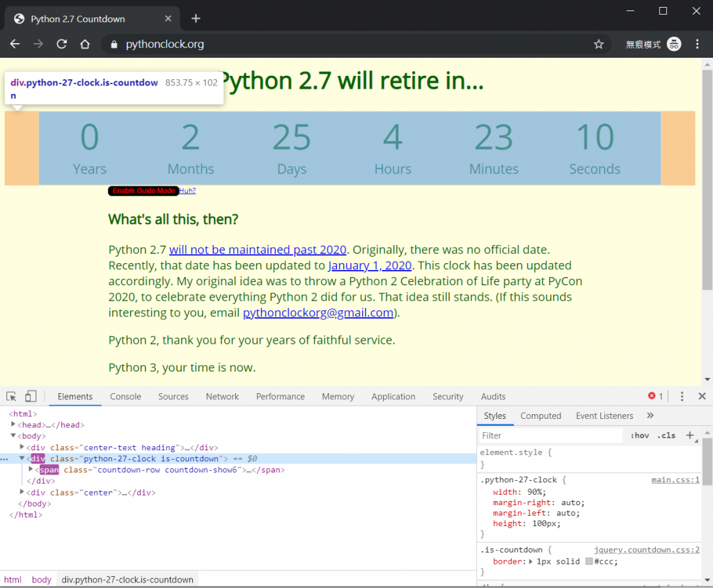
Task: Show the DevTools error count badge
Action: (x=655, y=396)
